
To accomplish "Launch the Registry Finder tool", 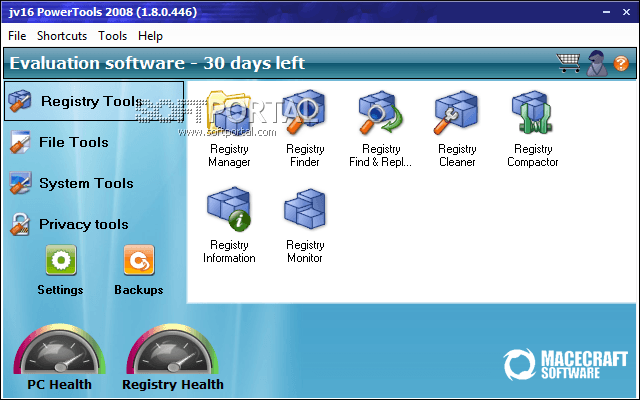I will point(305,129).
